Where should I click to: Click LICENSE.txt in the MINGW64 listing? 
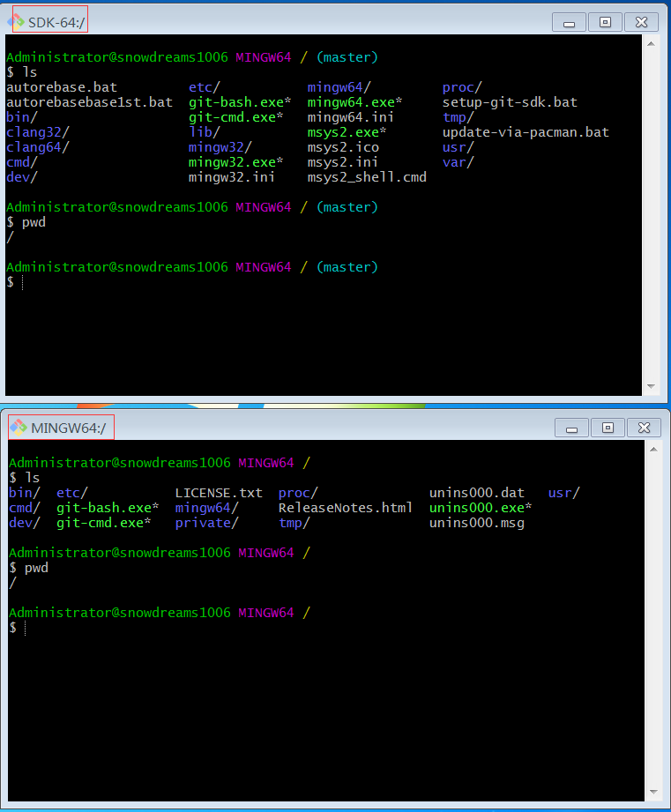219,493
